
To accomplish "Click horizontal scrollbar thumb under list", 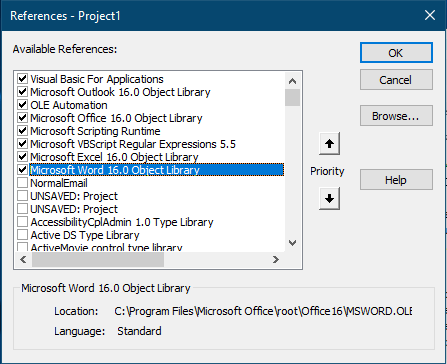I will (x=98, y=259).
